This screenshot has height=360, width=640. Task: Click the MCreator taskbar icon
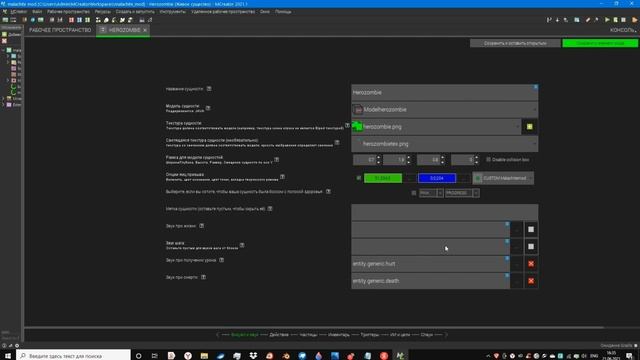point(400,356)
